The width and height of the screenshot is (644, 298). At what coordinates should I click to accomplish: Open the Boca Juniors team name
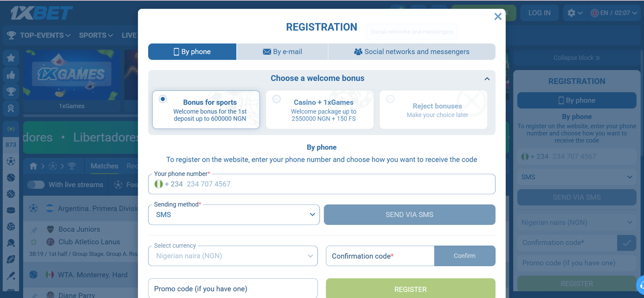[79, 229]
